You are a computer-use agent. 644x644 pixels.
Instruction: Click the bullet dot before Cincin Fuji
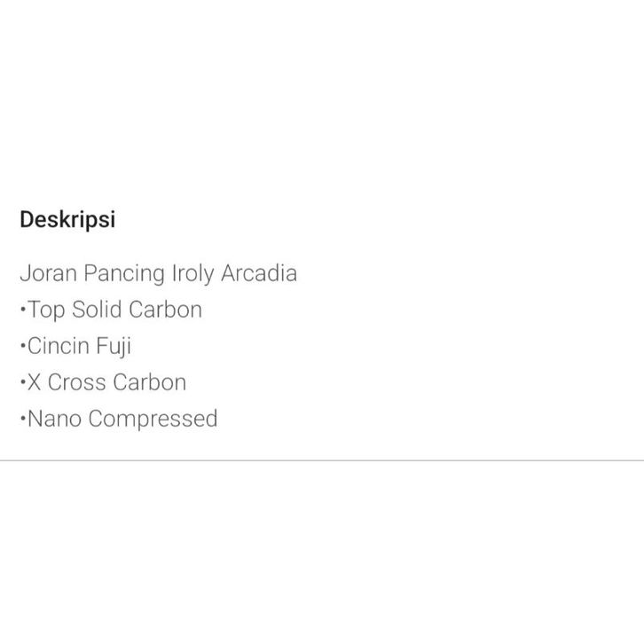click(x=22, y=346)
